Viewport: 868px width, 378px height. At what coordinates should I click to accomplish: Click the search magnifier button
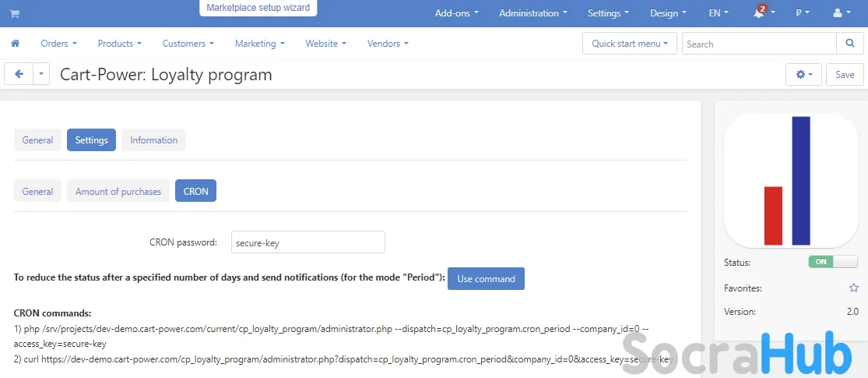pyautogui.click(x=850, y=43)
